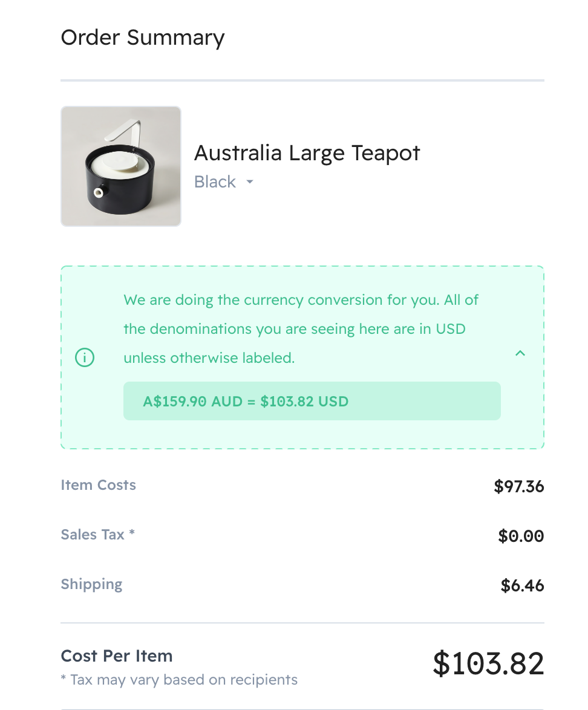Click the Order Summary heading

click(x=143, y=37)
